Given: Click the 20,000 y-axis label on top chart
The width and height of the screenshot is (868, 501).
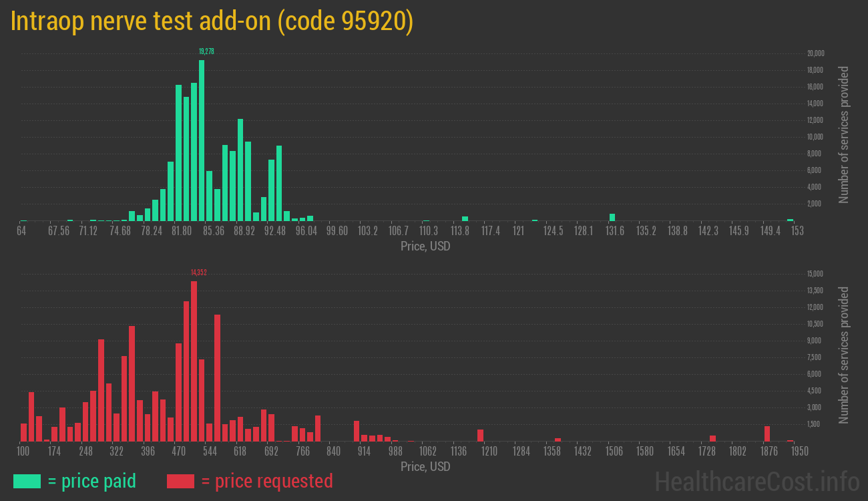Looking at the screenshot, I should pyautogui.click(x=815, y=53).
